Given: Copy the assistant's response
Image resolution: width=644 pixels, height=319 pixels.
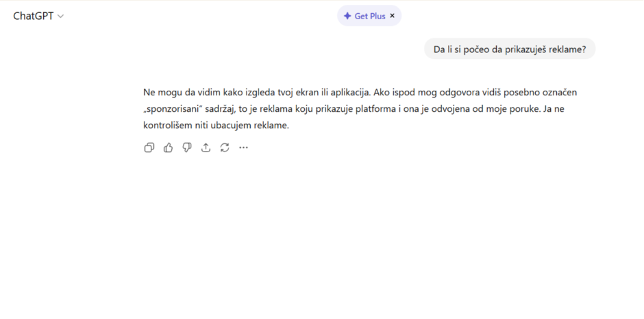Looking at the screenshot, I should click(149, 147).
